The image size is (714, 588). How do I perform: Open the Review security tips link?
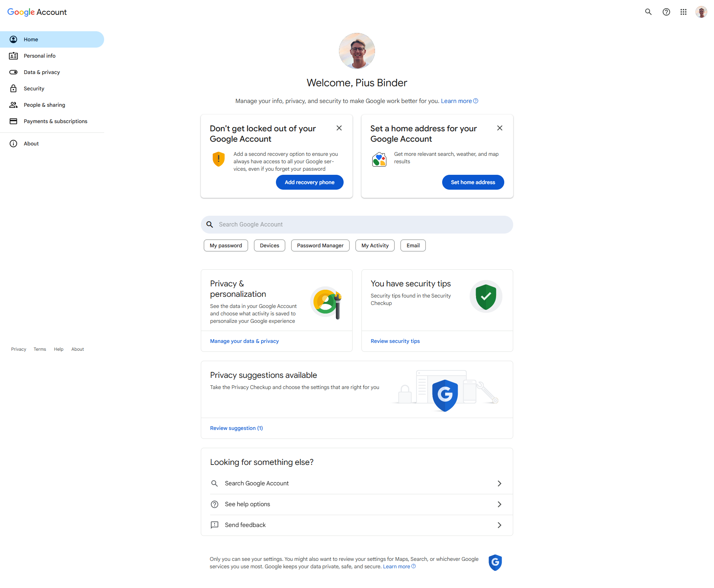pyautogui.click(x=395, y=341)
